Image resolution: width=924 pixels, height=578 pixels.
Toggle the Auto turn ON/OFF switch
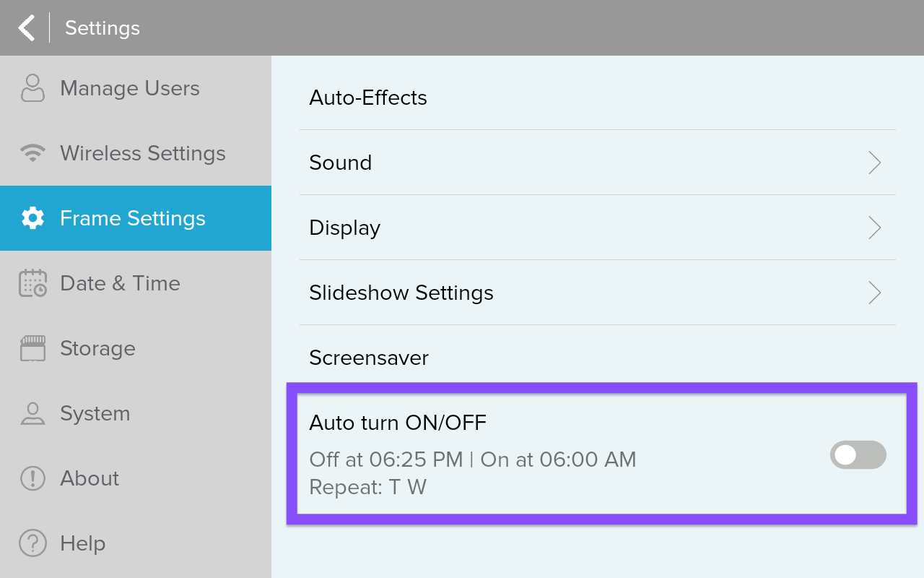(x=858, y=455)
